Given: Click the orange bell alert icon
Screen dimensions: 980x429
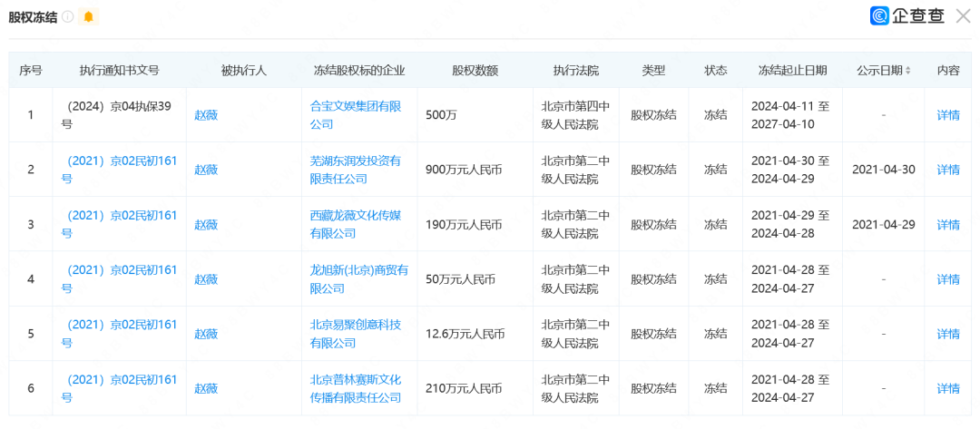Looking at the screenshot, I should 88,17.
